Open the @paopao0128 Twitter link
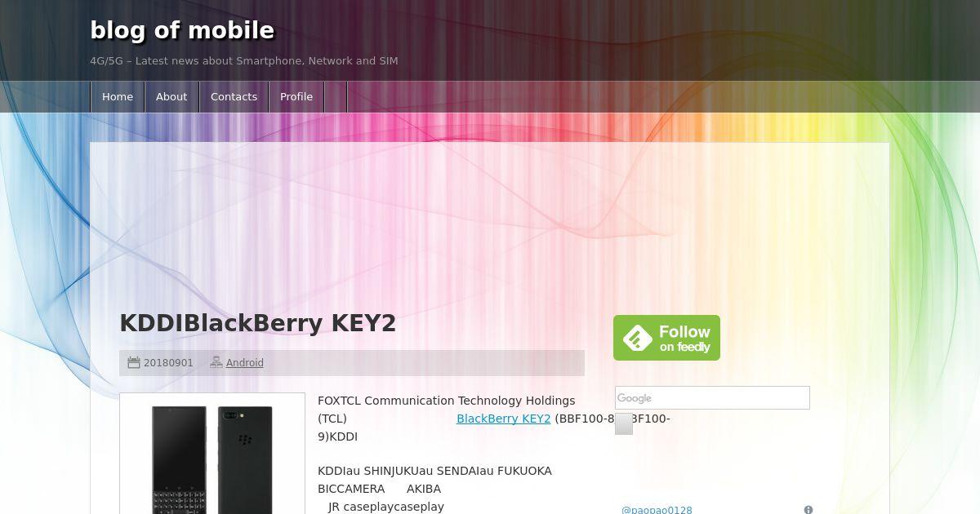Viewport: 980px width, 514px height. click(x=657, y=510)
